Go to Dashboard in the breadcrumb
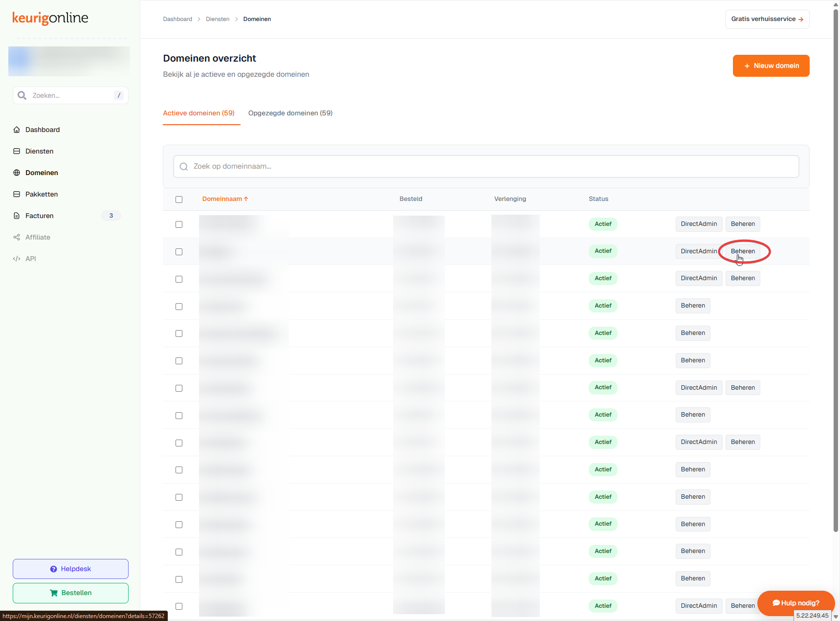The height and width of the screenshot is (621, 840). point(177,19)
